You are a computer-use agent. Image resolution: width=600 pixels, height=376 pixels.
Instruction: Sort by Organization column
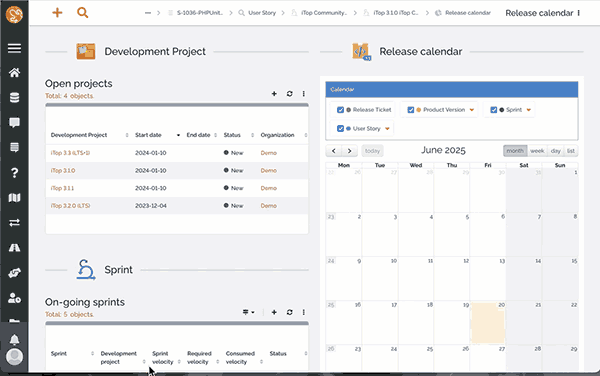point(277,135)
